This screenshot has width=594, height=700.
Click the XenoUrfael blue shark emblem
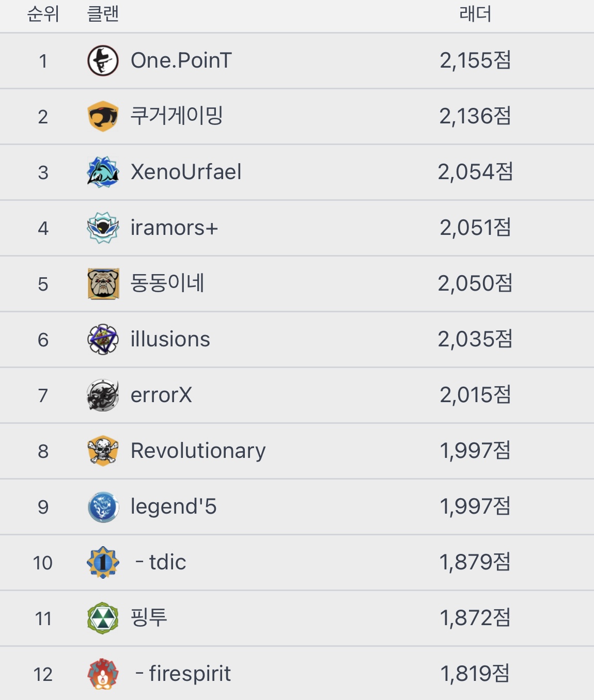click(x=103, y=172)
